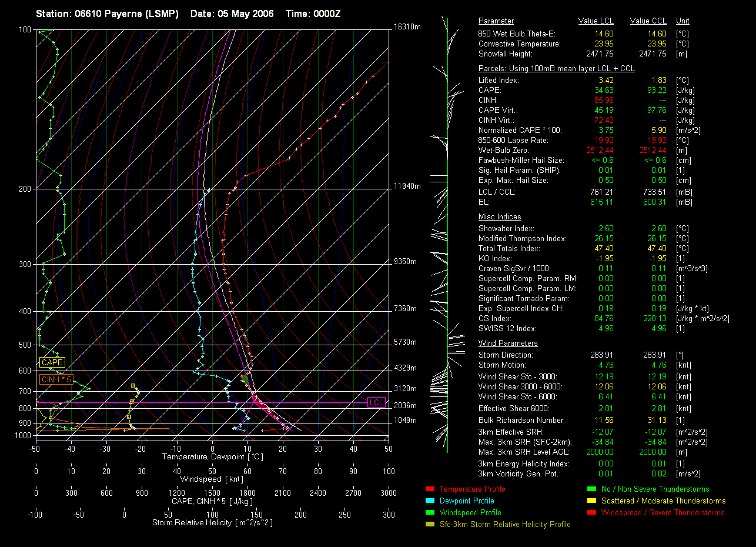Open the Wind Parameters section heading
Screen dimensions: 756x547
click(508, 343)
